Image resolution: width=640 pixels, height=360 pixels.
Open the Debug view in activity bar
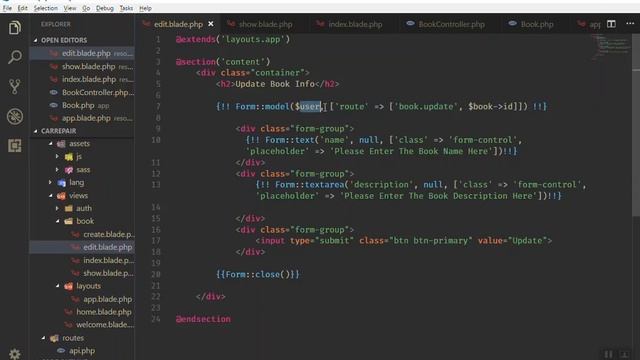tap(15, 116)
